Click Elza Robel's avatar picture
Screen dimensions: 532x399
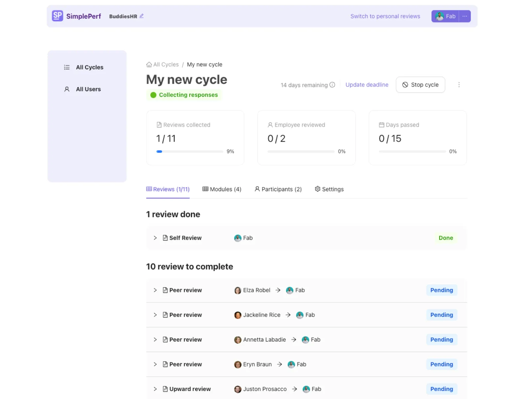[238, 290]
